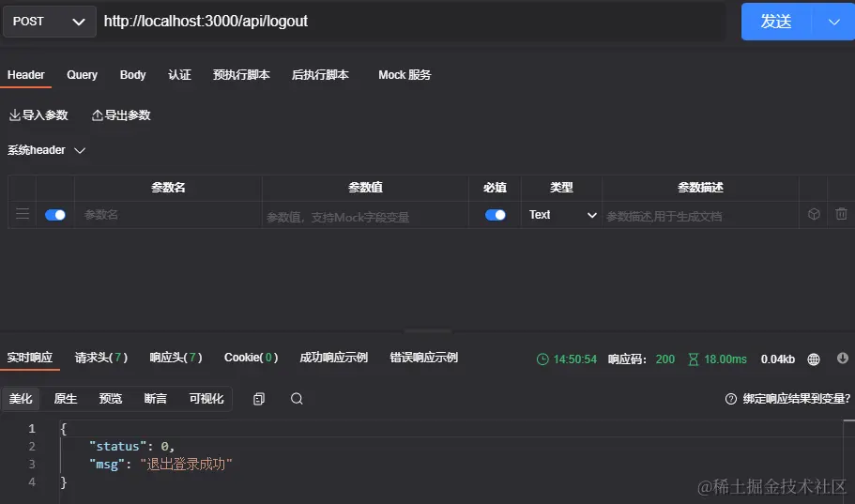Open the 响应头(7) tab
855x504 pixels.
176,358
